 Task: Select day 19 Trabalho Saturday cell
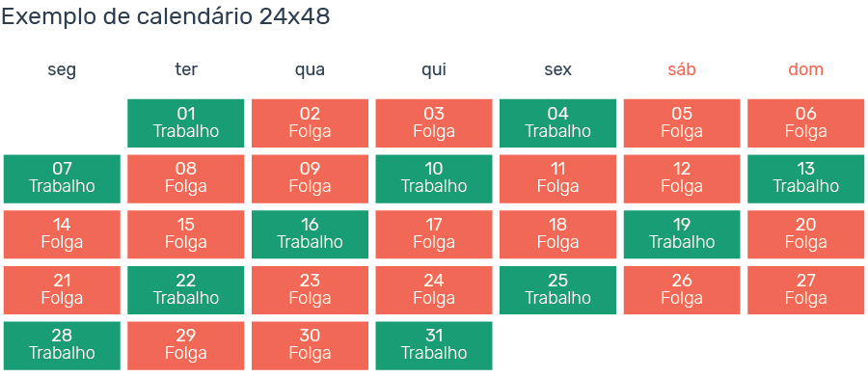click(682, 234)
